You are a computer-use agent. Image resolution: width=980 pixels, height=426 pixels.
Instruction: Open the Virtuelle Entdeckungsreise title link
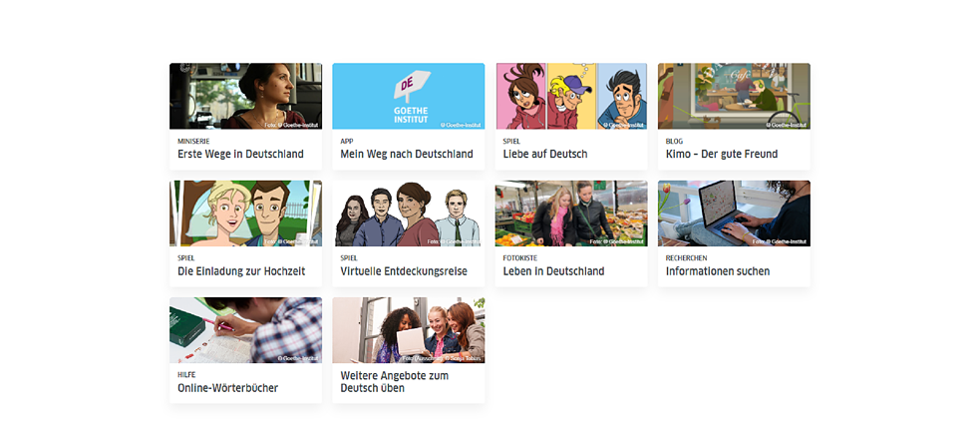coord(404,271)
